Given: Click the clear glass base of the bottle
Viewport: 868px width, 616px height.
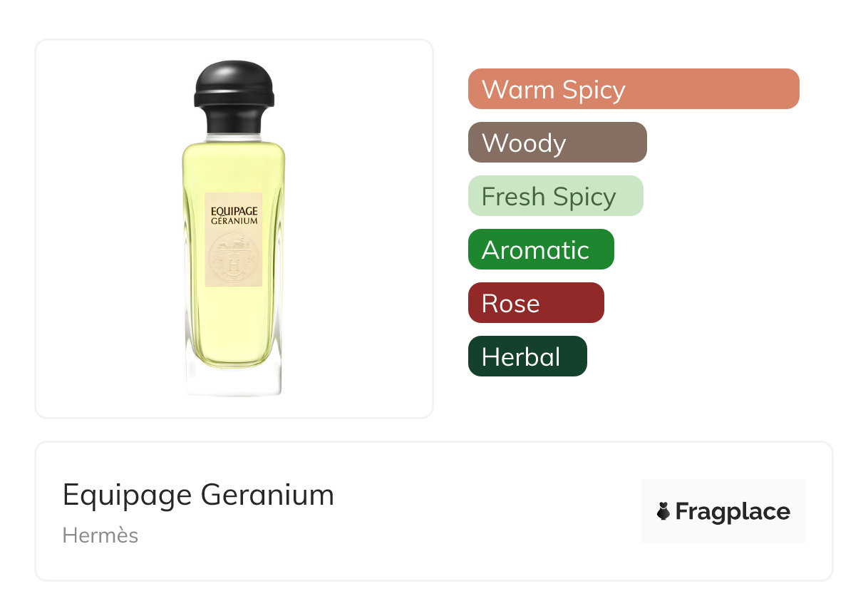Looking at the screenshot, I should [234, 380].
